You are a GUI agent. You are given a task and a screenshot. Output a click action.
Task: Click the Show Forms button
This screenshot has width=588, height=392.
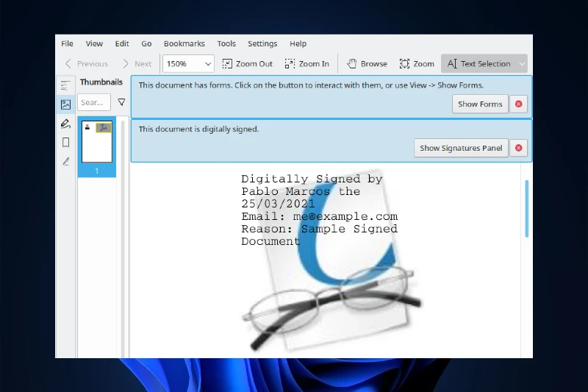coord(479,104)
